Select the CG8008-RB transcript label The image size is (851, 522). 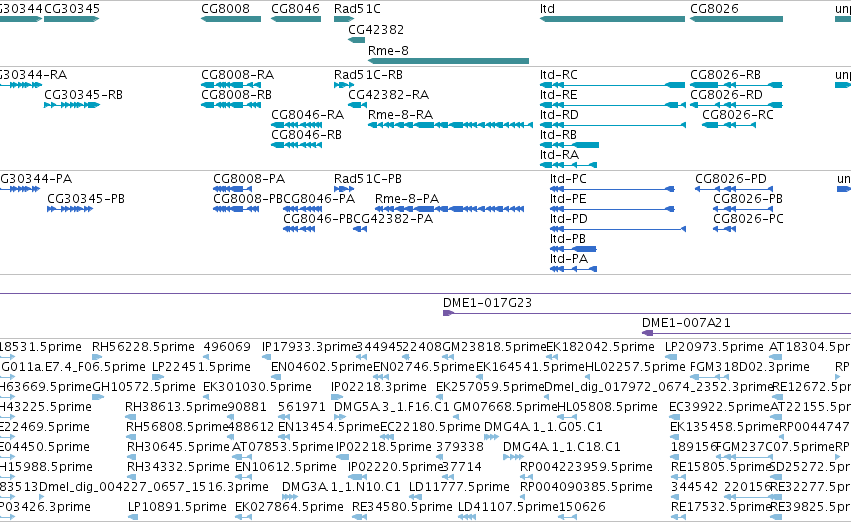click(x=236, y=94)
